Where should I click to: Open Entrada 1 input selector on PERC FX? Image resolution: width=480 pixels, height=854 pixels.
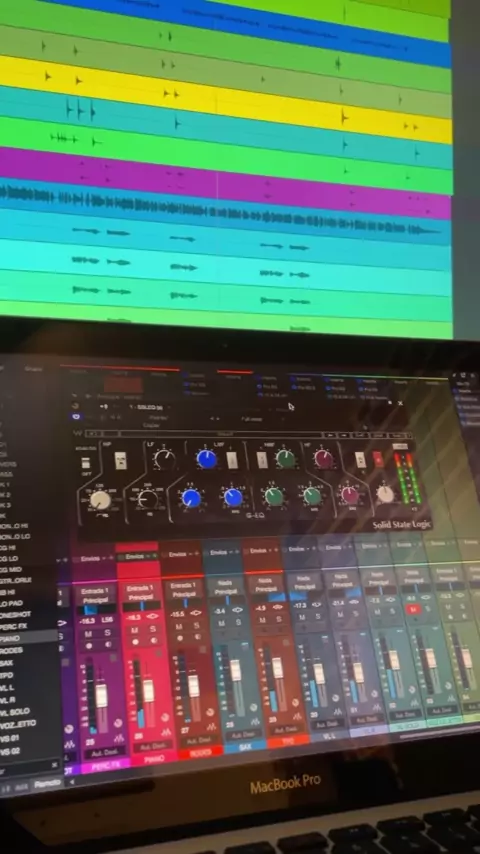(94, 591)
